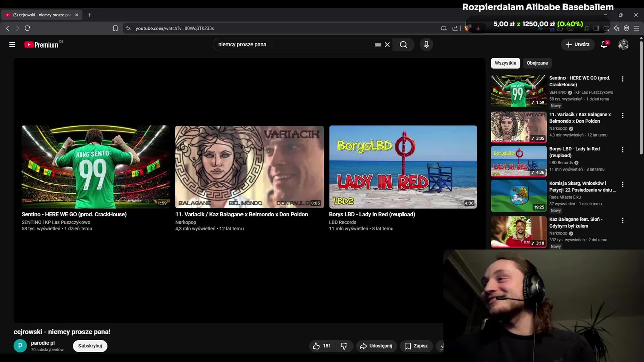The height and width of the screenshot is (362, 644).
Task: Open the account avatar menu
Action: pos(623,45)
